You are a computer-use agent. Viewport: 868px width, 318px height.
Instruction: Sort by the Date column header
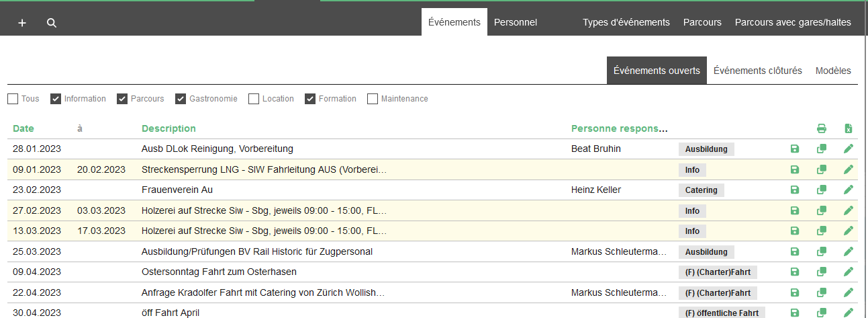coord(23,128)
